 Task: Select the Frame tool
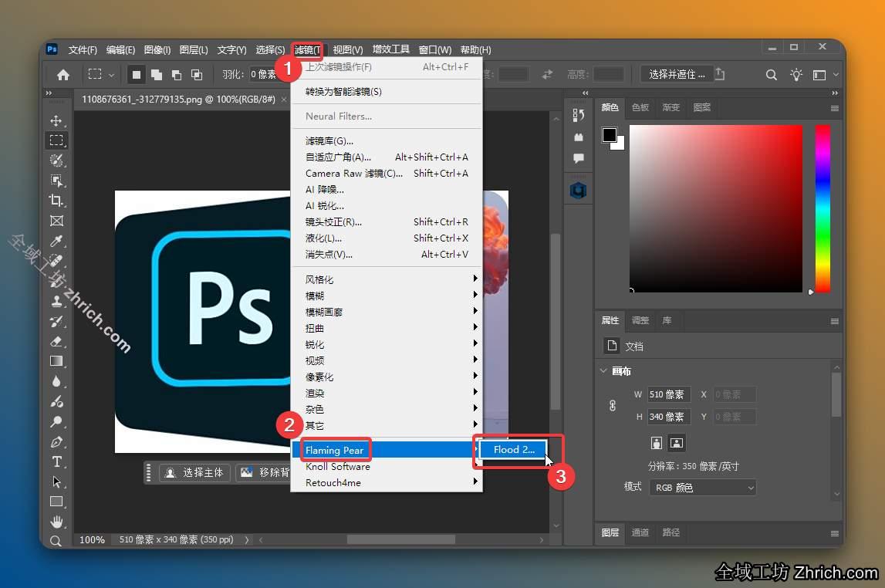[x=56, y=221]
